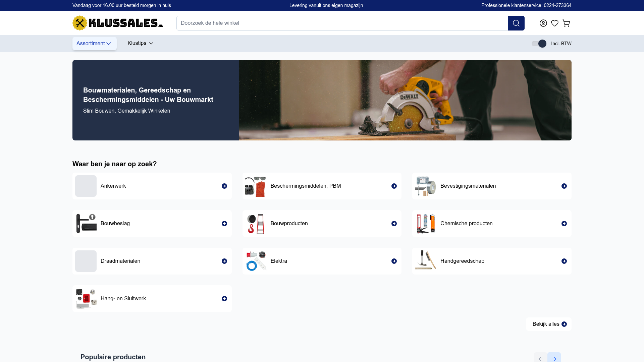The height and width of the screenshot is (362, 644).
Task: Click the Beschermingsmiddelen gloves thumbnail
Action: click(256, 186)
